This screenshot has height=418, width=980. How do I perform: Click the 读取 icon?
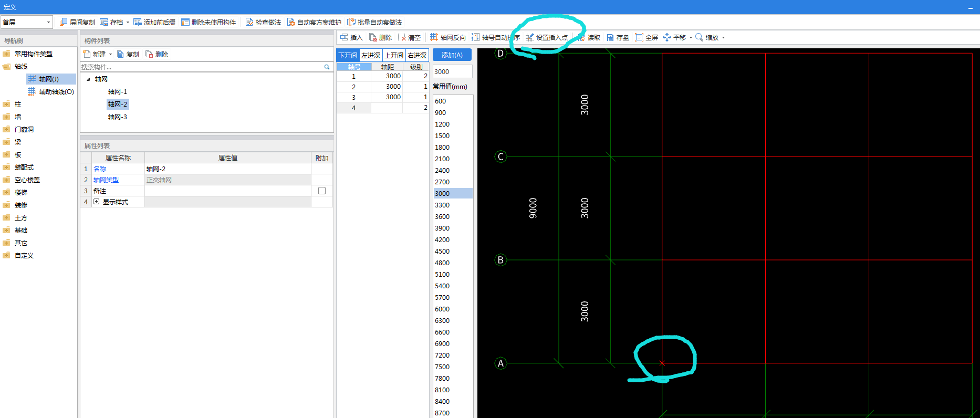tap(581, 37)
